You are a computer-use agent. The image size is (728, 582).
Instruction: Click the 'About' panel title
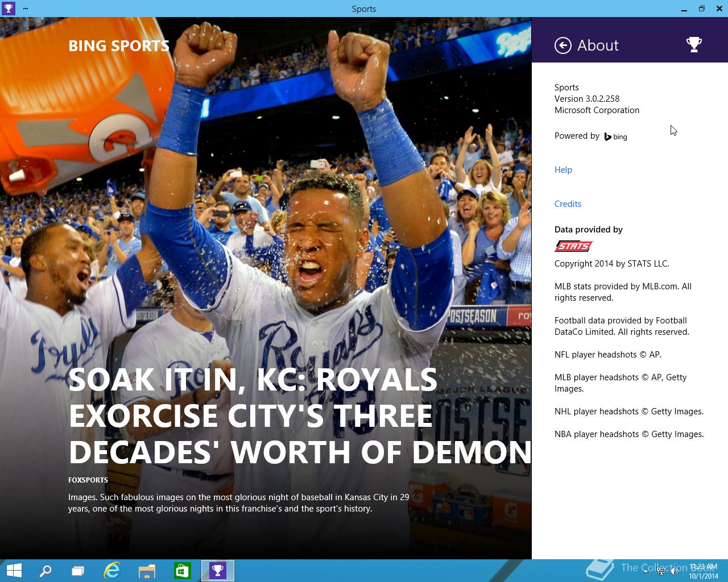click(598, 45)
